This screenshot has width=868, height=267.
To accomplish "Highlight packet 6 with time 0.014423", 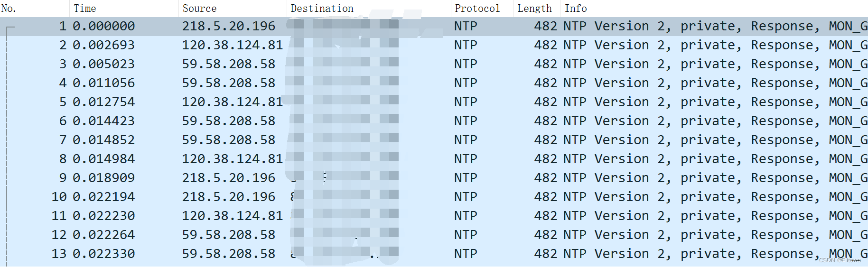I will [103, 121].
